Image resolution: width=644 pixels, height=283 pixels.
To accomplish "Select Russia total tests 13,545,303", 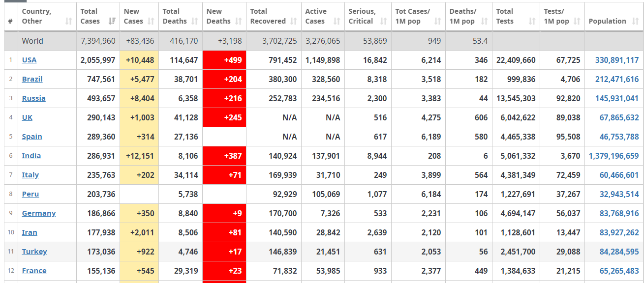I will point(516,98).
